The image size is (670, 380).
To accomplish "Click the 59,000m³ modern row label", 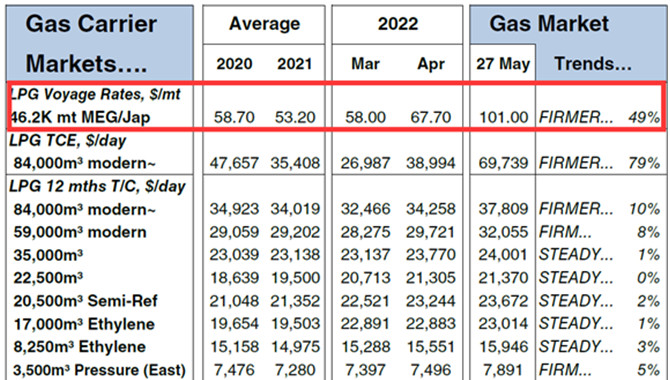I will [80, 232].
